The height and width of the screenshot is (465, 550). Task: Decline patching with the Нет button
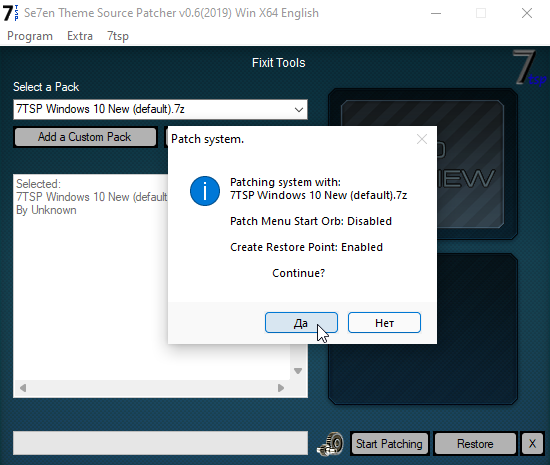point(384,323)
